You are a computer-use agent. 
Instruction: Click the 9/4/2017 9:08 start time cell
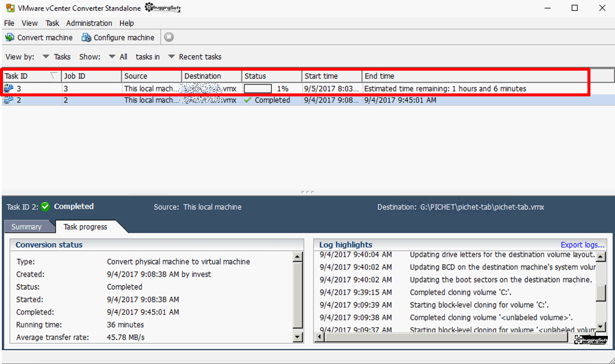(331, 100)
